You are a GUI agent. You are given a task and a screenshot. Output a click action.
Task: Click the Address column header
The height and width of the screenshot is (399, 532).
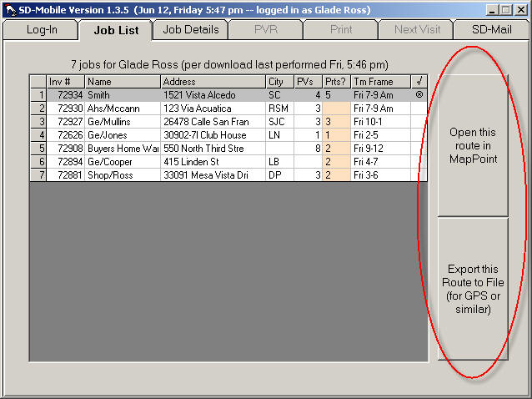213,82
